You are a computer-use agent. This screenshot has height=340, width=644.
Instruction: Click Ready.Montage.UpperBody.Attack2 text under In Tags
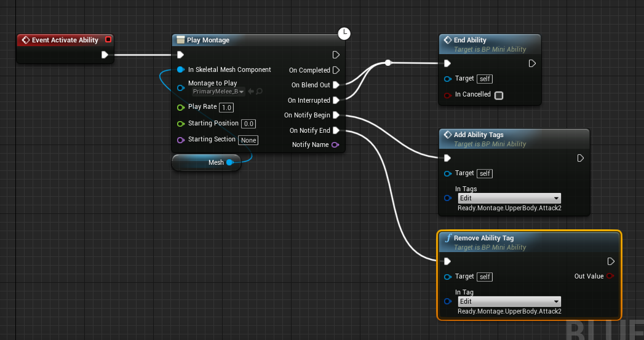[x=509, y=208]
